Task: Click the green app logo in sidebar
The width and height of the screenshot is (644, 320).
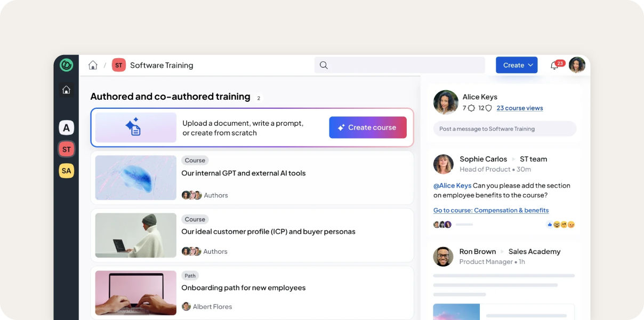Action: 66,65
